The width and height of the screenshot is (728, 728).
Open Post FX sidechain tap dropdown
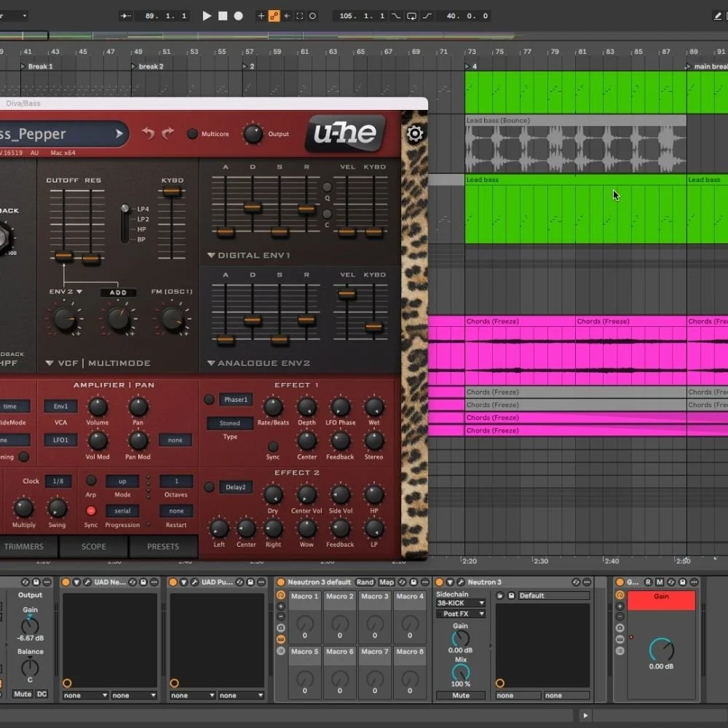461,614
